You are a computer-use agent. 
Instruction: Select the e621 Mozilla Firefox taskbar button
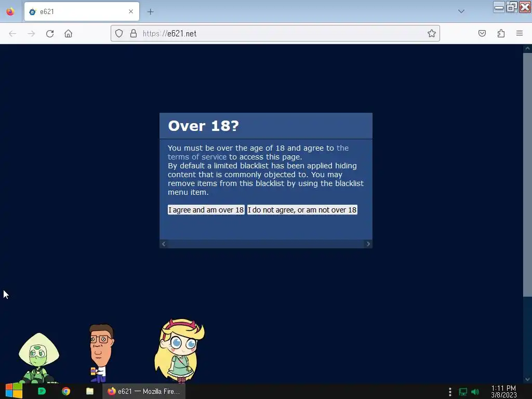144,391
